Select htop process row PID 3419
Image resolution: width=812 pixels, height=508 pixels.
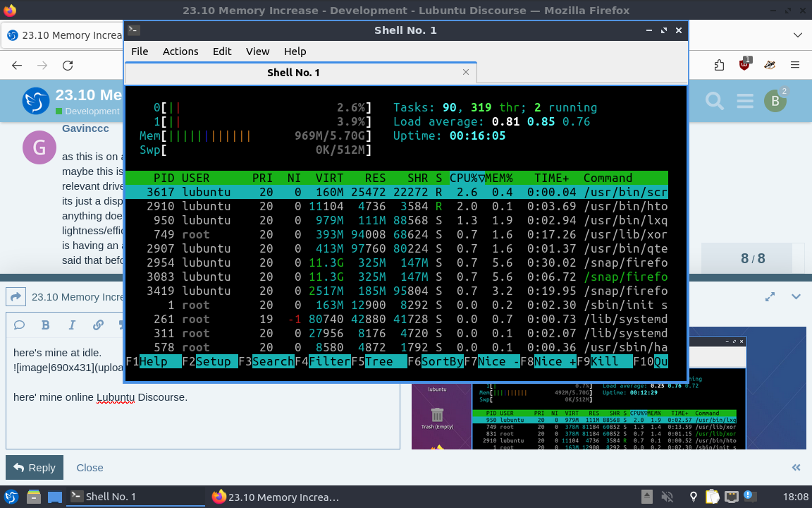coord(397,291)
